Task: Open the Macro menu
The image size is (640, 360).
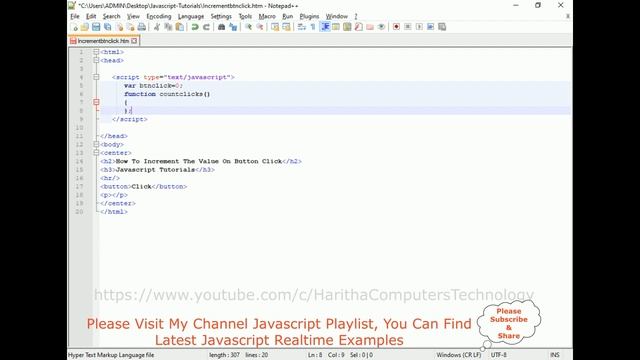Action: click(267, 16)
